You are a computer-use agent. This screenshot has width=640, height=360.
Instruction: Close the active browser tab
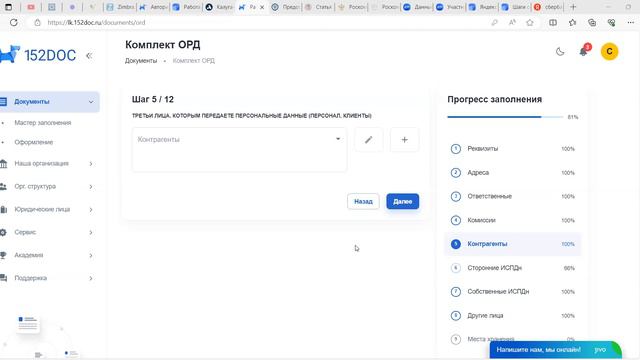click(262, 7)
